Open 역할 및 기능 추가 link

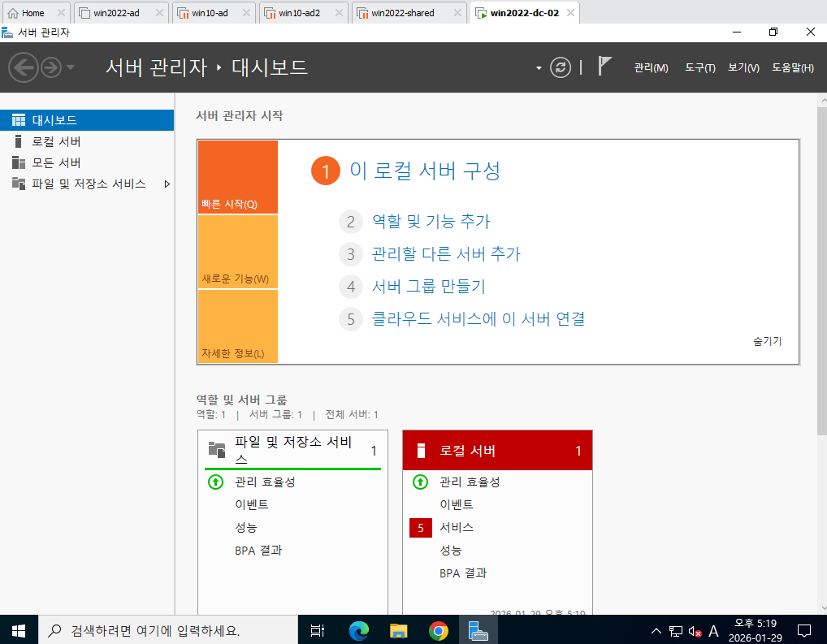(x=431, y=222)
